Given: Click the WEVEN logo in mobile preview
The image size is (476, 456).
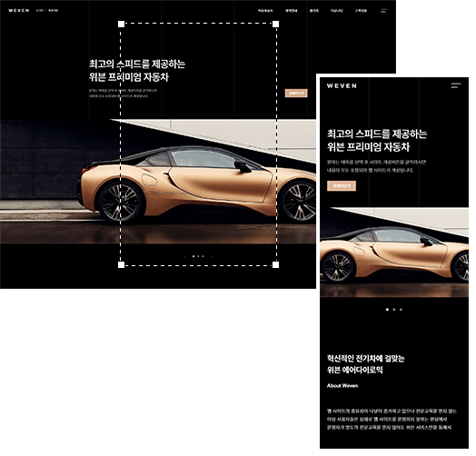Looking at the screenshot, I should pos(342,86).
